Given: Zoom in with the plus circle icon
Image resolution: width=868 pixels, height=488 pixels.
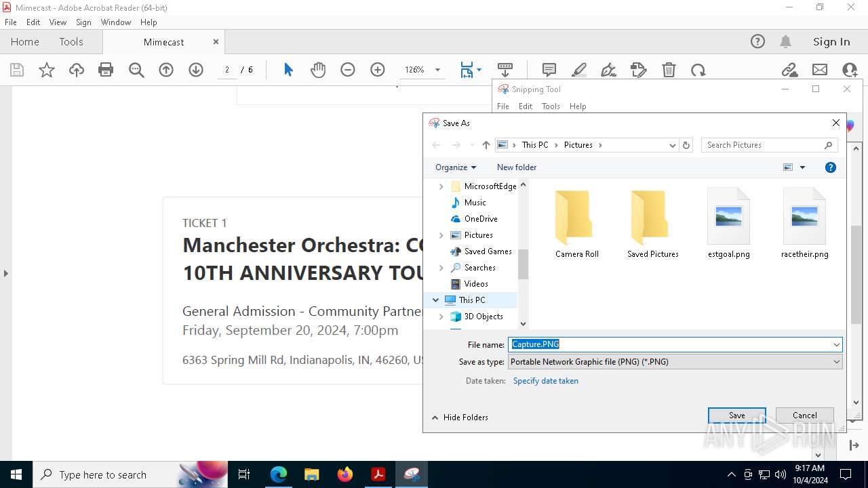Looking at the screenshot, I should (x=378, y=70).
